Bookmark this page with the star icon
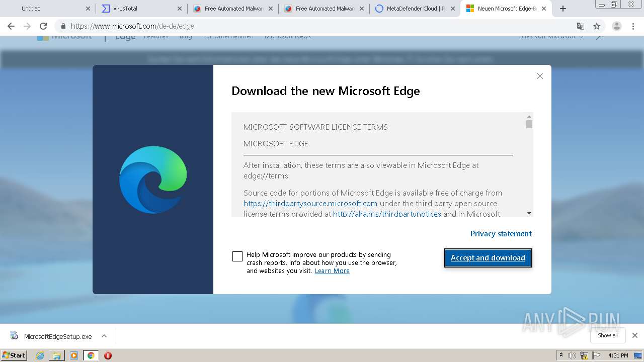The height and width of the screenshot is (362, 644). (597, 26)
